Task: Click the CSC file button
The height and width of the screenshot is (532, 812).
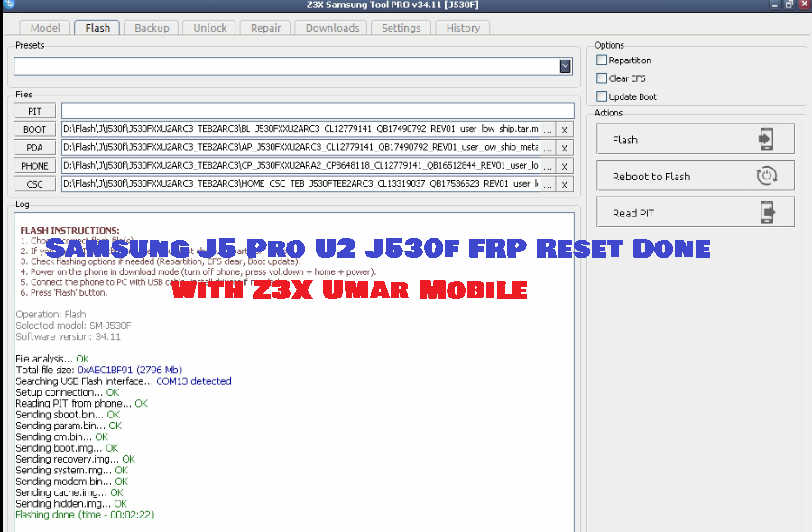Action: [34, 184]
